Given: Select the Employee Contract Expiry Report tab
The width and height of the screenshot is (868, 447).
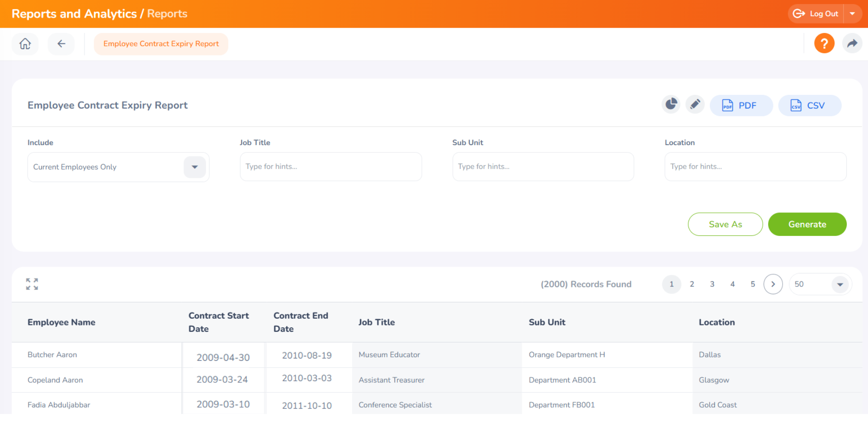Looking at the screenshot, I should pos(161,44).
